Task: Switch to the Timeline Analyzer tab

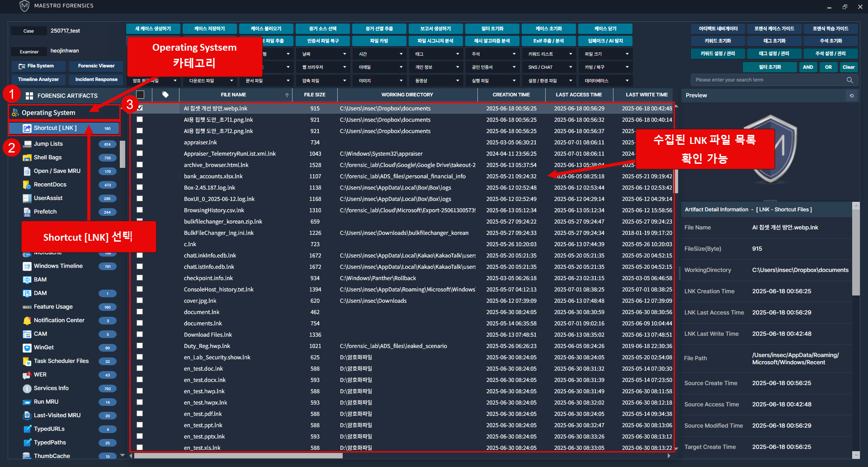Action: [x=38, y=80]
